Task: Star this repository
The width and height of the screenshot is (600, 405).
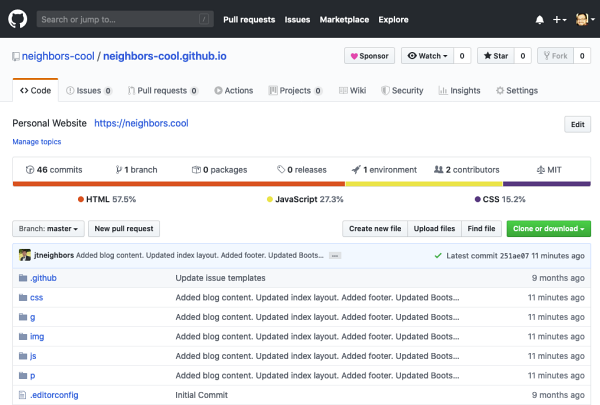Action: click(496, 56)
